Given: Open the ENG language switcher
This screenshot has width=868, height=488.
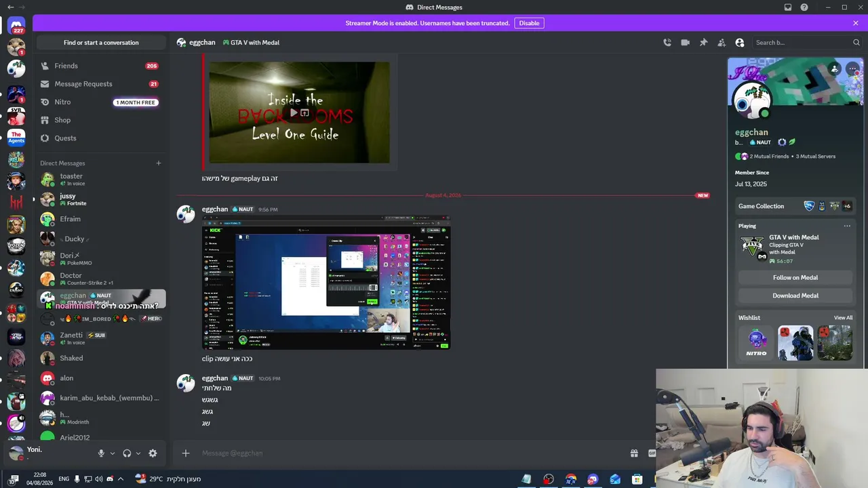Looking at the screenshot, I should click(64, 479).
